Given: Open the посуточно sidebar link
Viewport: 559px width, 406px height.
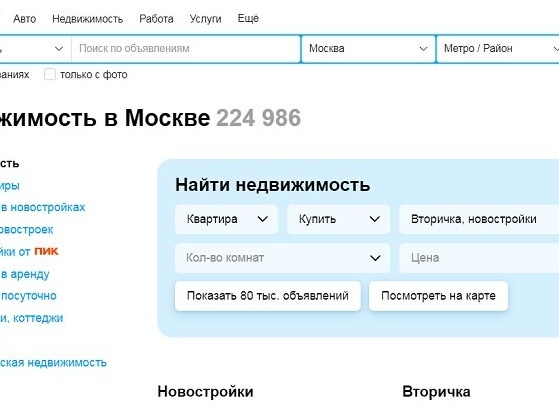Looking at the screenshot, I should point(29,296).
